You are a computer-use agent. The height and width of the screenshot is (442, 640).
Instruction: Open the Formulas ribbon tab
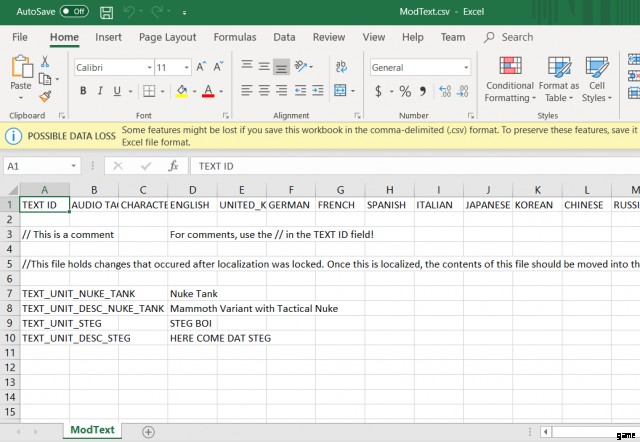click(234, 37)
